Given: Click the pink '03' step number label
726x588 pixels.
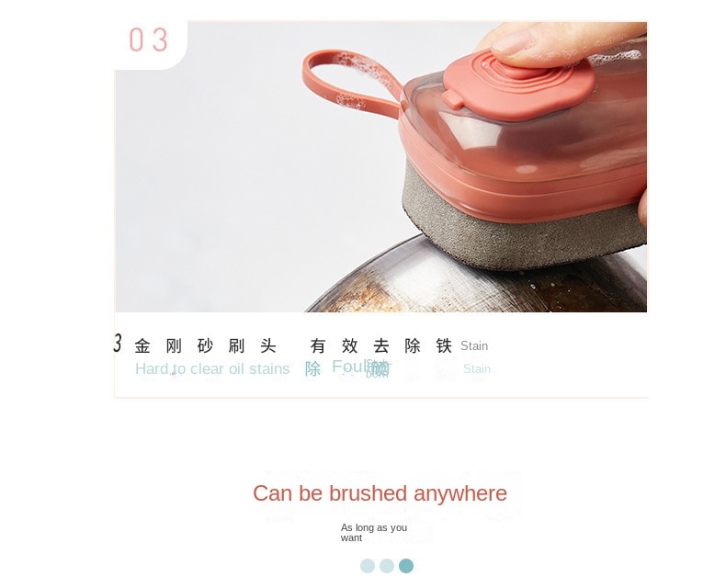Looking at the screenshot, I should pyautogui.click(x=148, y=40).
